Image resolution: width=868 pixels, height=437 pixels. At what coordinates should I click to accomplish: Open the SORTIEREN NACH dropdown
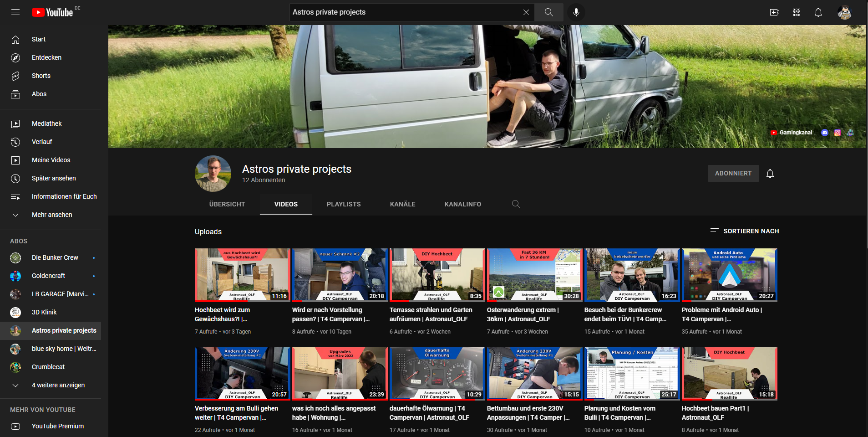coord(745,231)
